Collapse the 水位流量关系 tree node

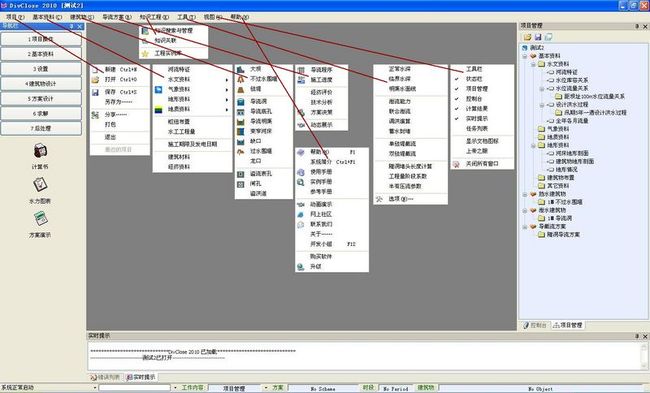[541, 89]
